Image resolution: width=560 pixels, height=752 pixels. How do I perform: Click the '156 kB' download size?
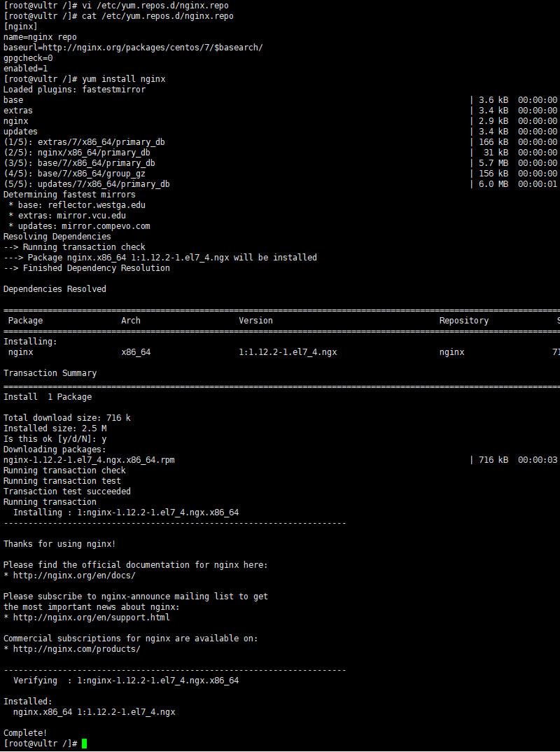pos(493,174)
